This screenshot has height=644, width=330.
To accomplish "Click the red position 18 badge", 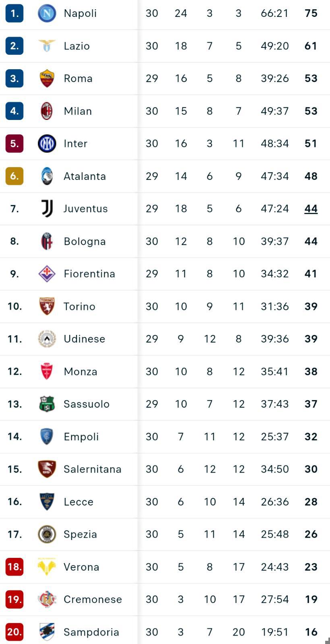I will [14, 567].
